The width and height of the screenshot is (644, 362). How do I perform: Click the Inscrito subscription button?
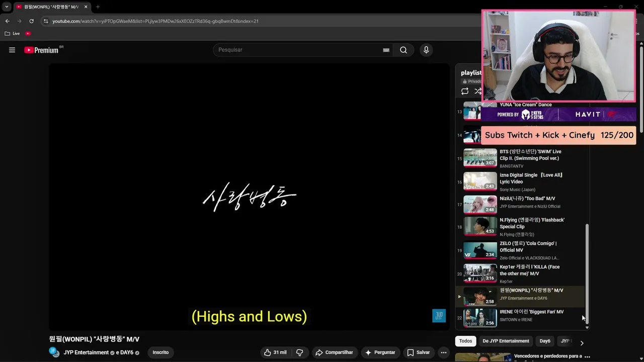(160, 352)
